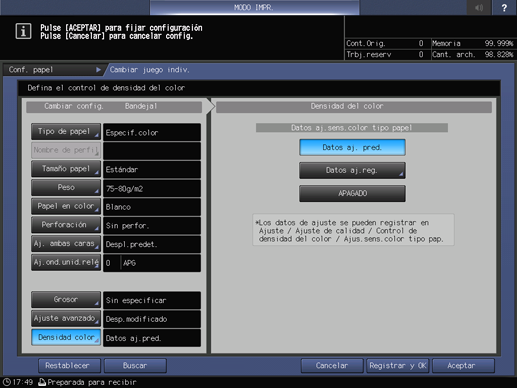Image resolution: width=517 pixels, height=388 pixels.
Task: Open the Tipo de papel options
Action: 66,132
